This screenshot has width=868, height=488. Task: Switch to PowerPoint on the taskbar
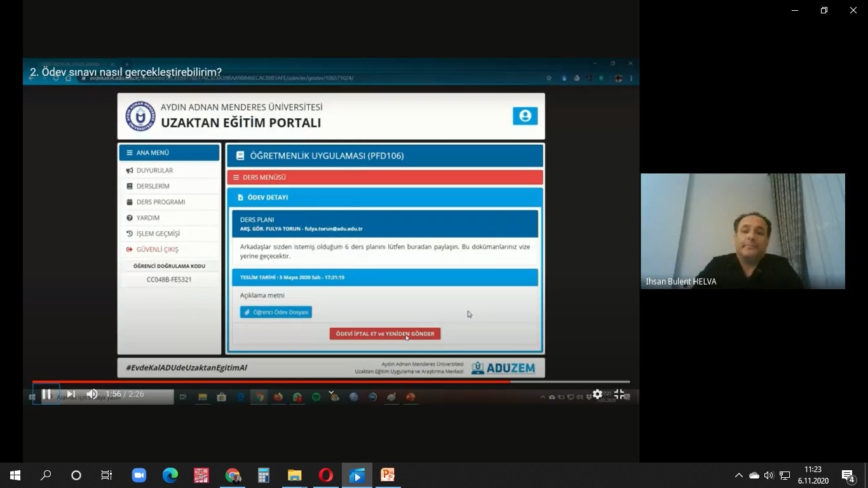click(x=388, y=475)
